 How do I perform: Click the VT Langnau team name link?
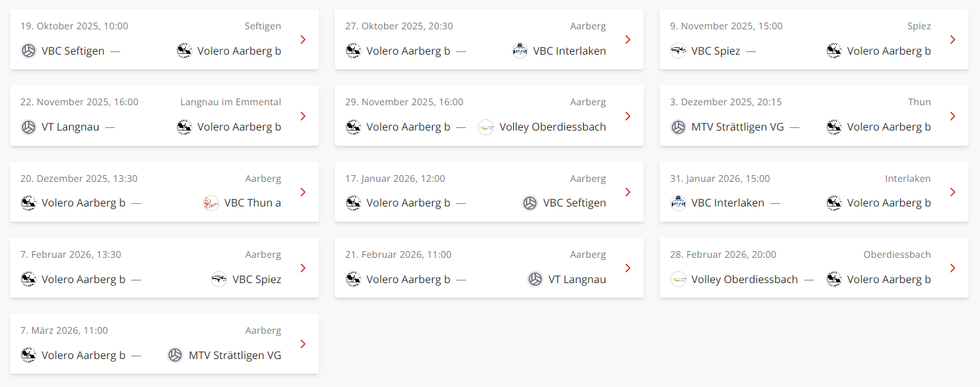pos(70,127)
